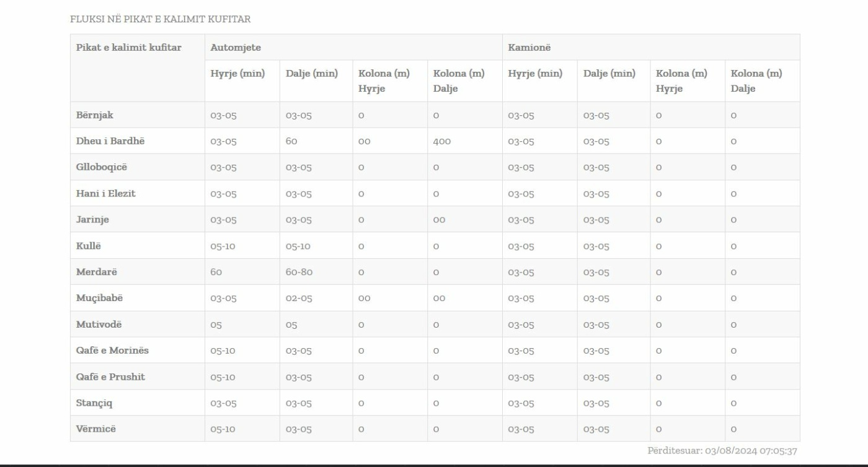Select the Dheu i Bardhë row name
868x467 pixels.
(110, 141)
